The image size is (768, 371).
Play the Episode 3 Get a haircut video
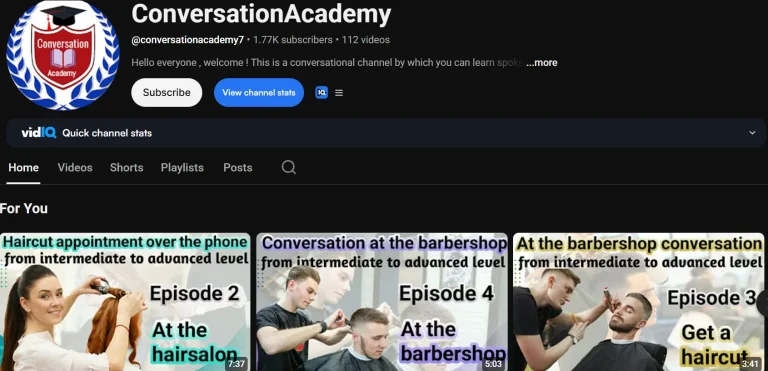pos(639,302)
